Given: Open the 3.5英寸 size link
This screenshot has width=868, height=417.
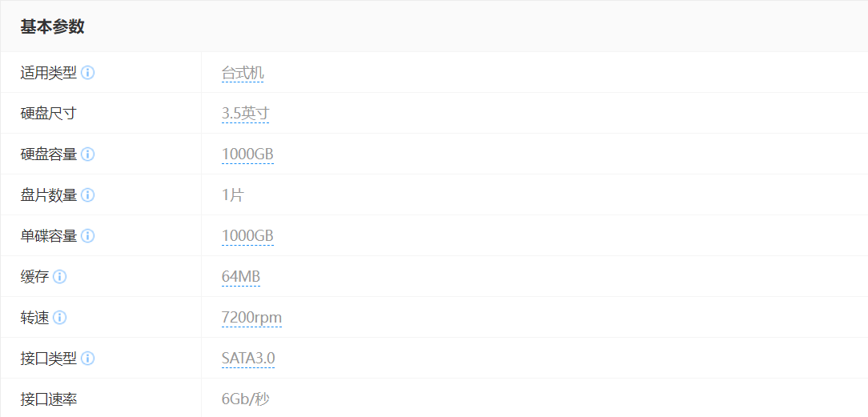Looking at the screenshot, I should (245, 114).
